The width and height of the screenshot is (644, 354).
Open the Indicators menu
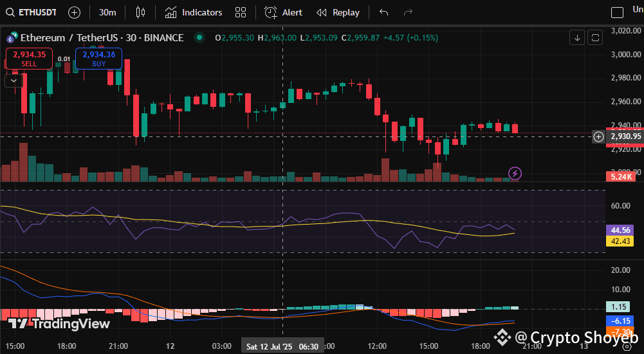(193, 12)
